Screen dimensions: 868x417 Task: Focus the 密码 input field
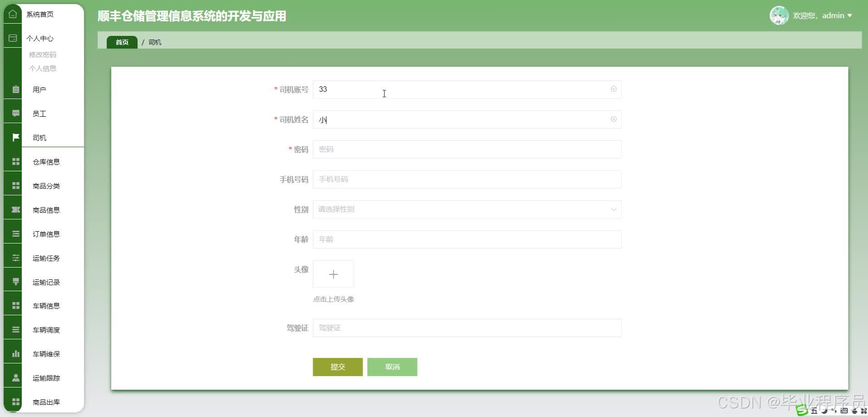(467, 149)
